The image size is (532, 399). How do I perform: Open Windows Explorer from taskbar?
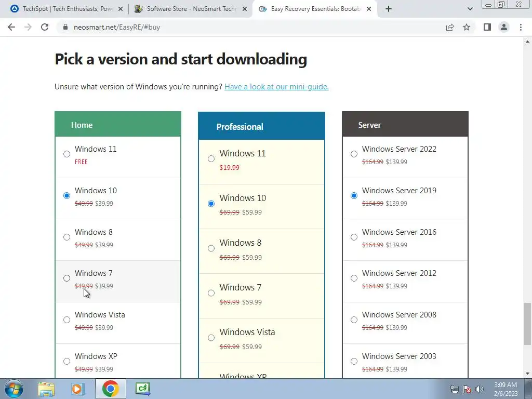coord(46,389)
